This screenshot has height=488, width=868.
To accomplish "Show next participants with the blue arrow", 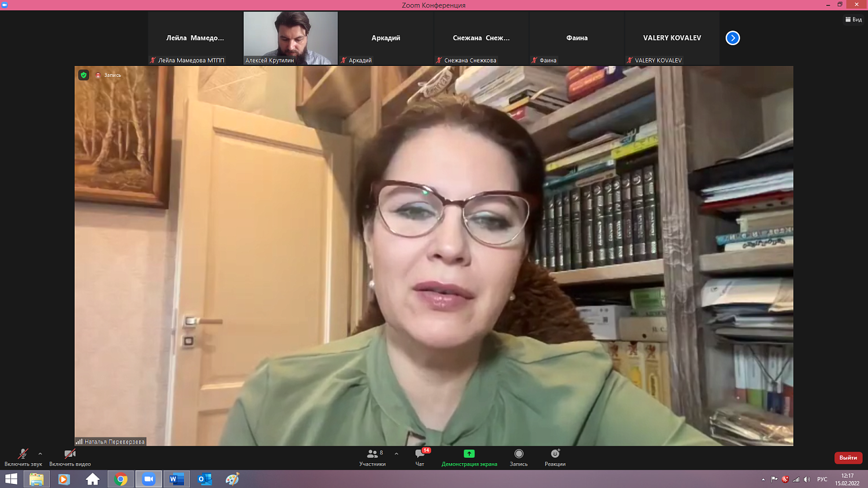I will [733, 38].
